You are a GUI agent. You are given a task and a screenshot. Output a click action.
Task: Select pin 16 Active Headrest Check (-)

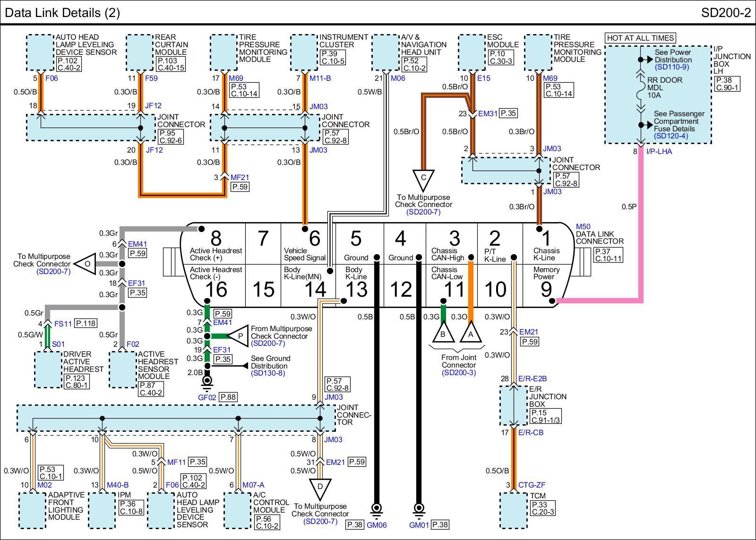click(x=216, y=289)
